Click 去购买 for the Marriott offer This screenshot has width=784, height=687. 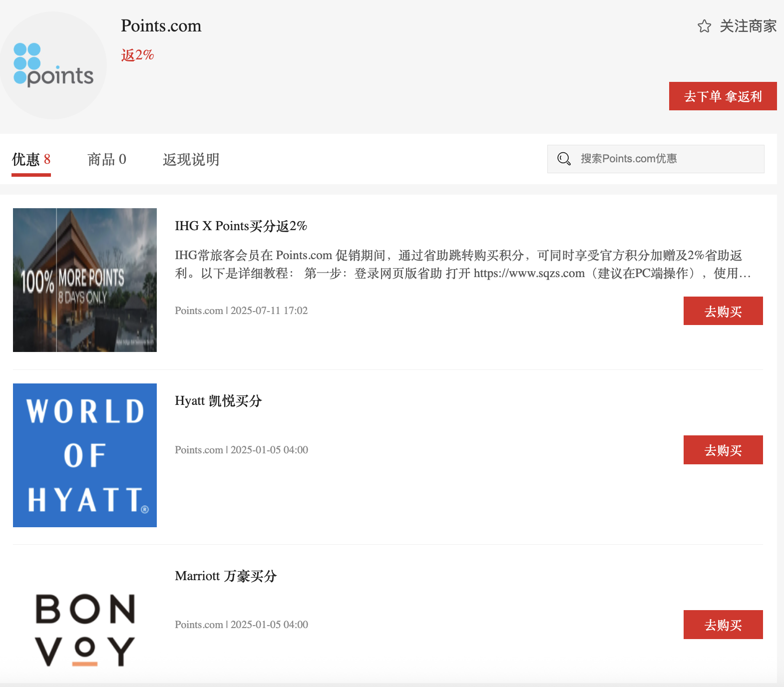723,625
